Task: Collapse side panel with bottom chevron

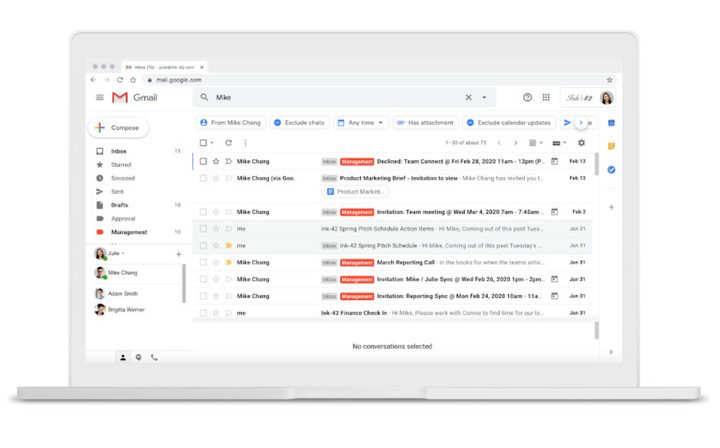Action: coord(611,352)
